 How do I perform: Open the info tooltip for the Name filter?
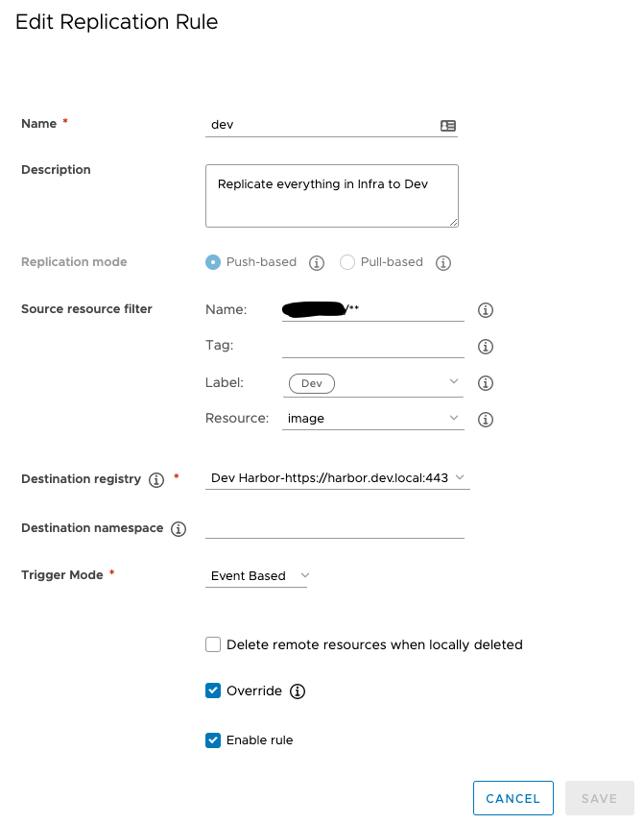(485, 309)
